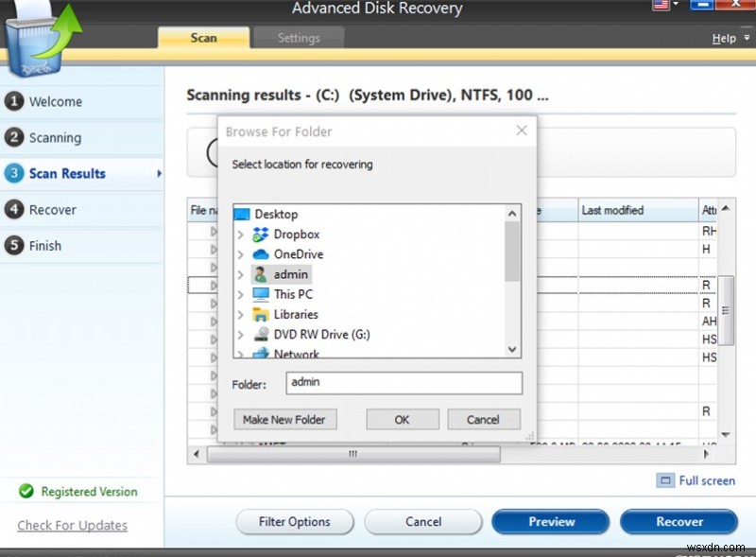
Task: Expand the This PC tree node
Action: [241, 295]
